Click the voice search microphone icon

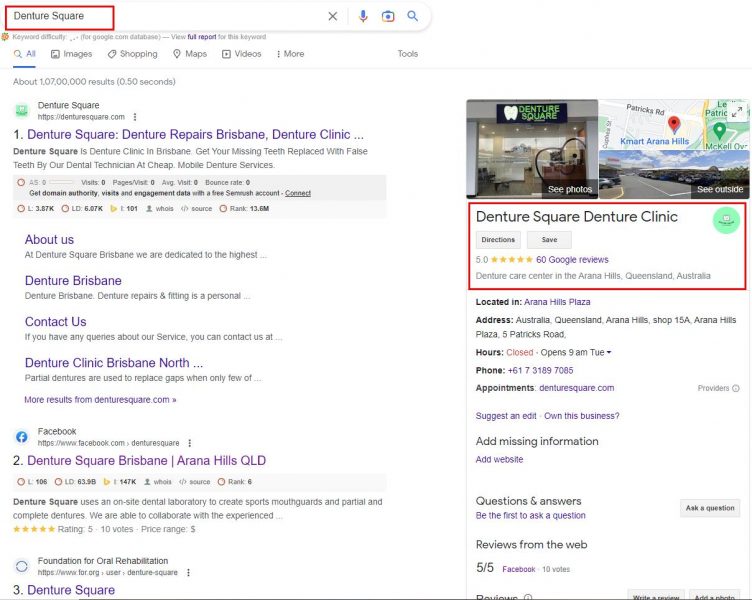click(363, 16)
